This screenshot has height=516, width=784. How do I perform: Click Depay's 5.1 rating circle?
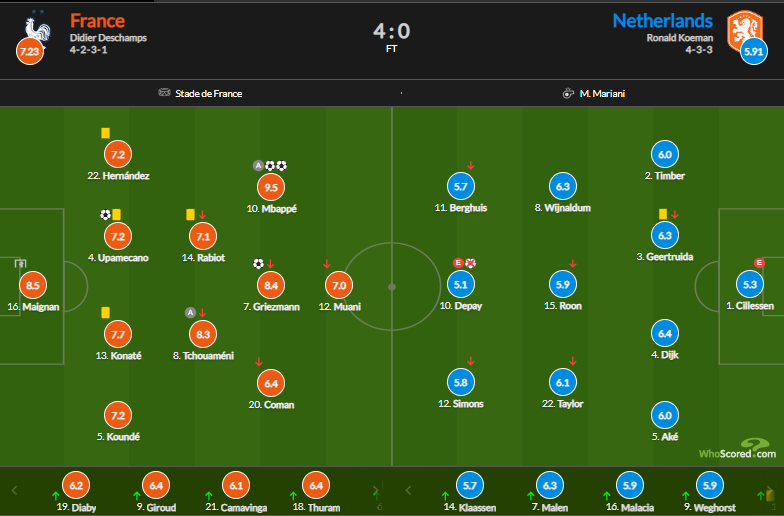click(461, 284)
